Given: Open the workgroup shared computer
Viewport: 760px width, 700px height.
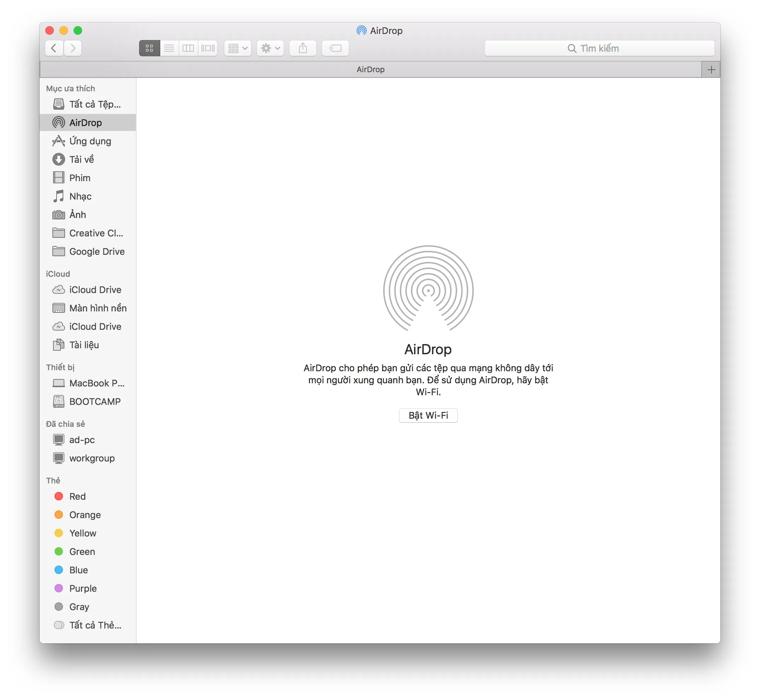Looking at the screenshot, I should pyautogui.click(x=88, y=458).
